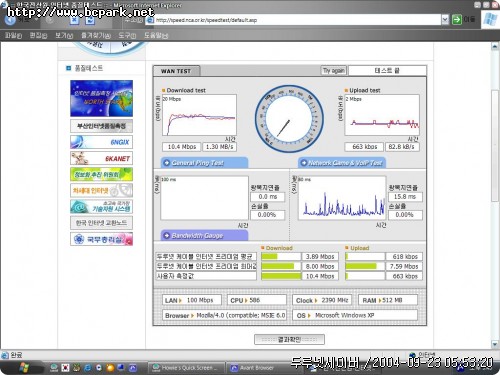
Task: Click the 82.8 kB/s upload value
Action: pos(402,147)
